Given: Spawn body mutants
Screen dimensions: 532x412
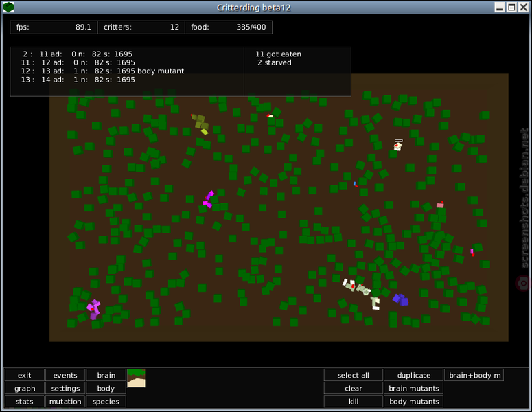Looking at the screenshot, I should tap(414, 402).
